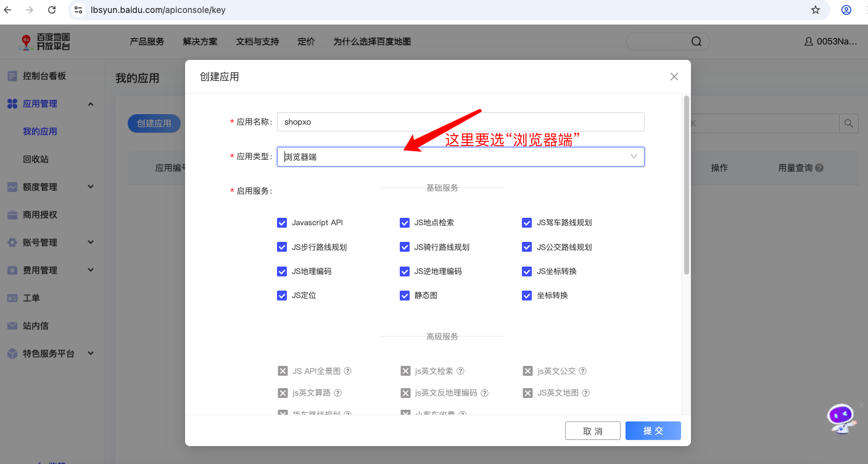Reload the page with refresh icon
This screenshot has height=464, width=868.
(52, 10)
